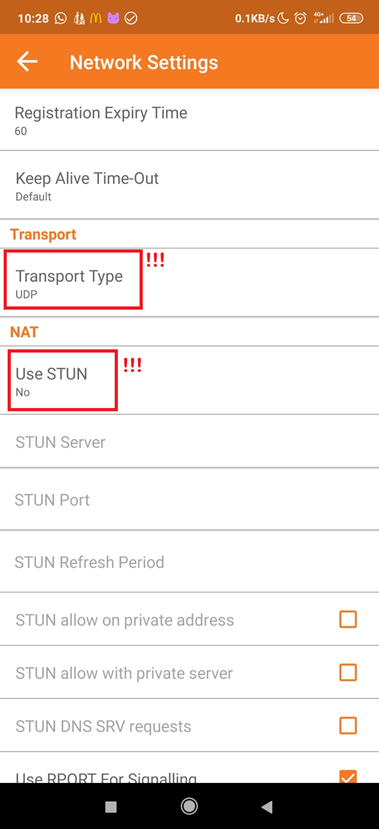Tap the McDonald's notification icon
379x829 pixels.
(96, 19)
